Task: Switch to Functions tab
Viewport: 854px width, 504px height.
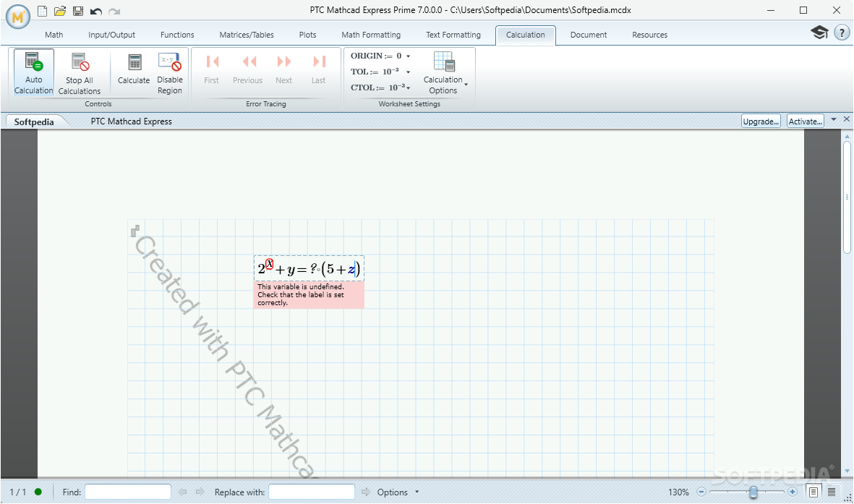Action: pos(177,35)
